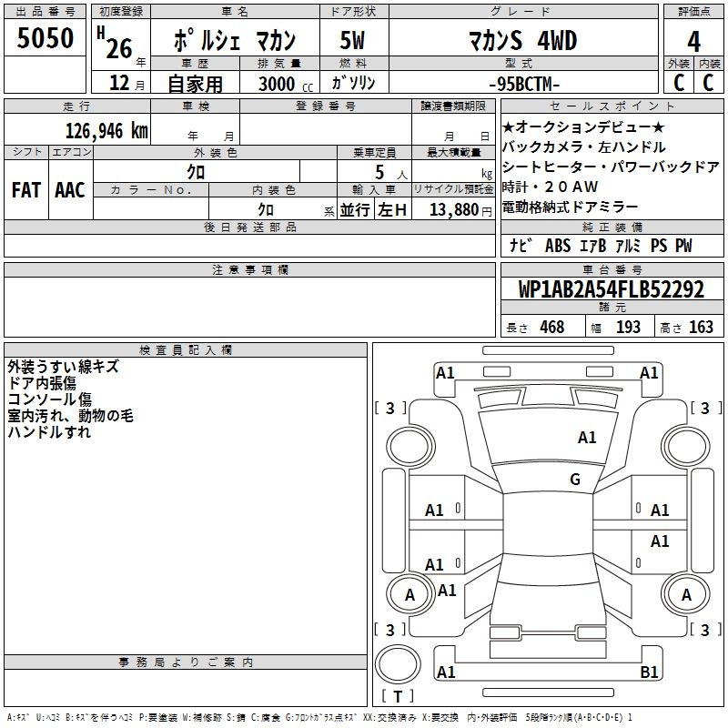Screen dimensions: 728x728
Task: Select the H26 registration year value
Action: click(115, 43)
